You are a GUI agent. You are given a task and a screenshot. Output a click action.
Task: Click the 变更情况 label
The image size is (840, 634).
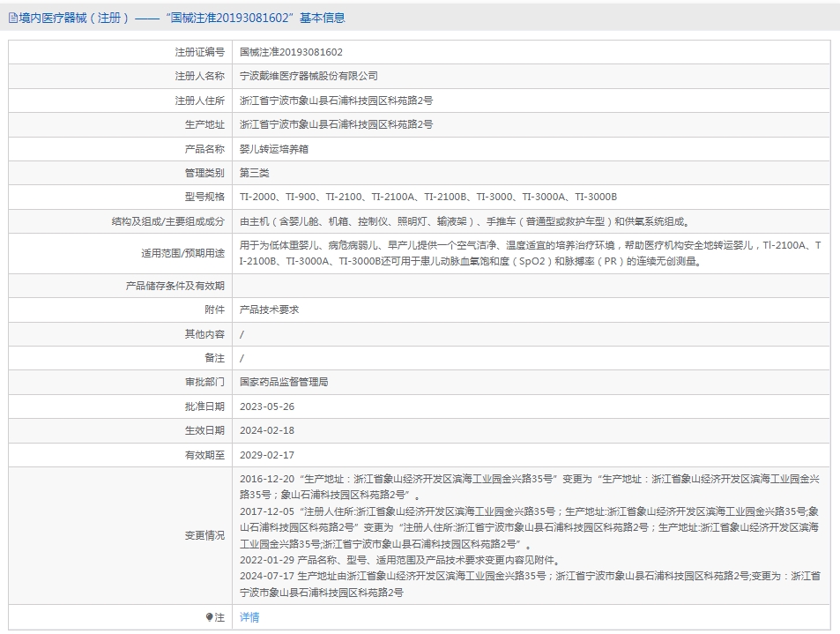(204, 535)
